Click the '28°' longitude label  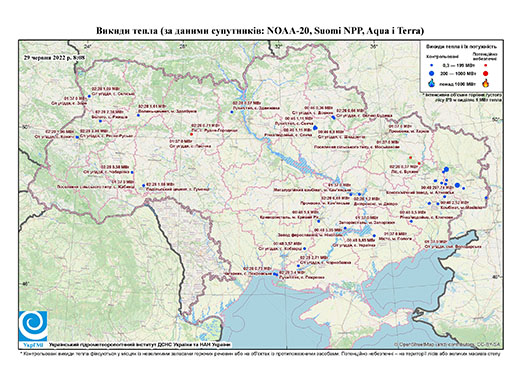(x=183, y=47)
